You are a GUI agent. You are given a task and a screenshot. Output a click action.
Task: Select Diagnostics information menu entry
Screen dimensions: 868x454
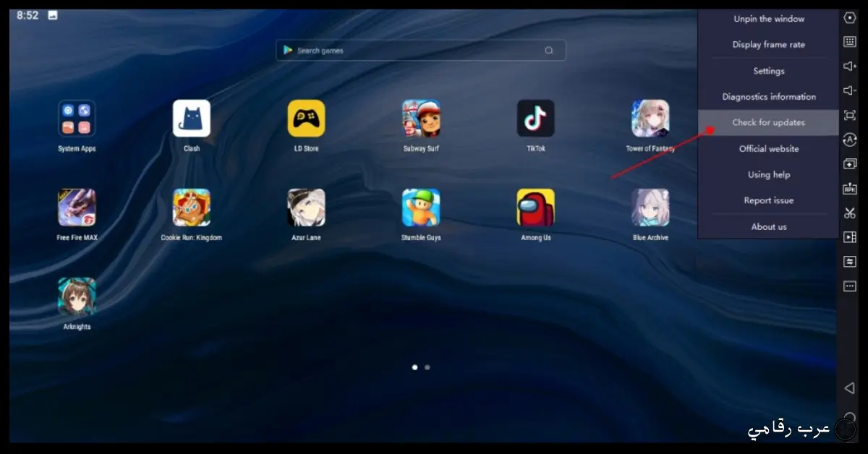(x=768, y=97)
